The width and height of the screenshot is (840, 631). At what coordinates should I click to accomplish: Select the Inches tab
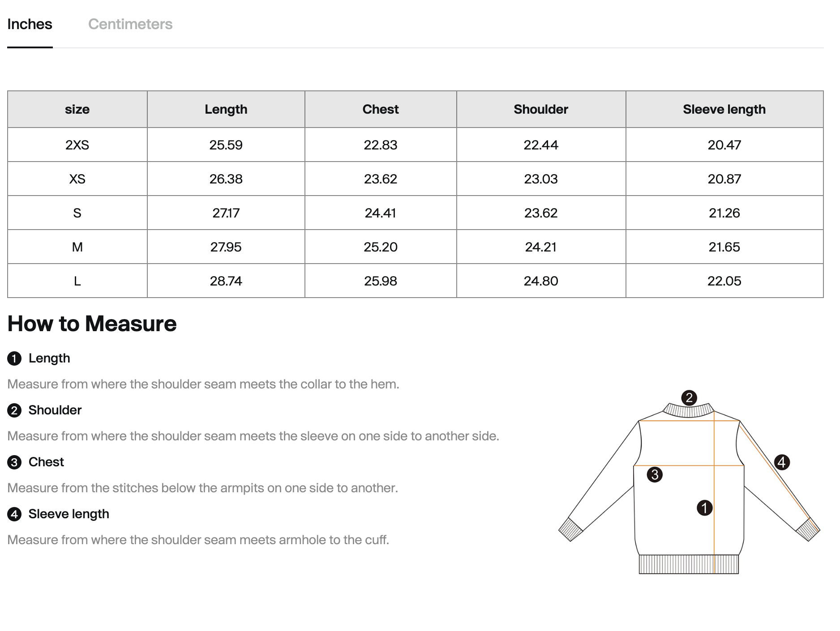30,24
